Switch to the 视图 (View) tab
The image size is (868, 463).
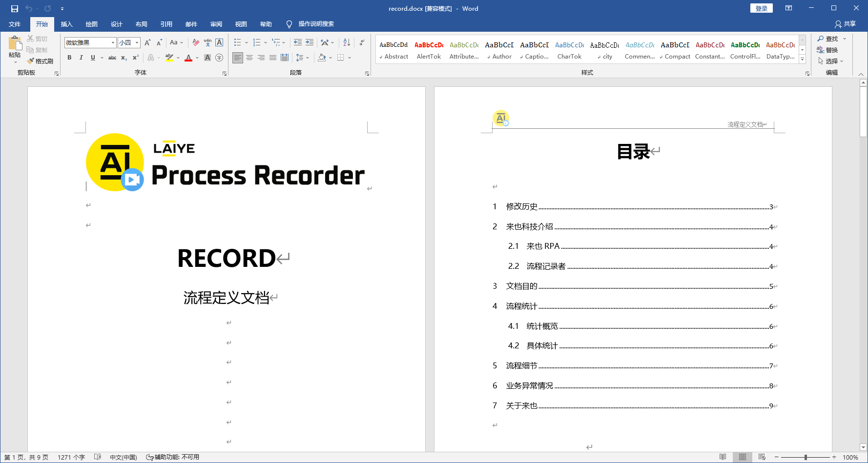pos(241,24)
